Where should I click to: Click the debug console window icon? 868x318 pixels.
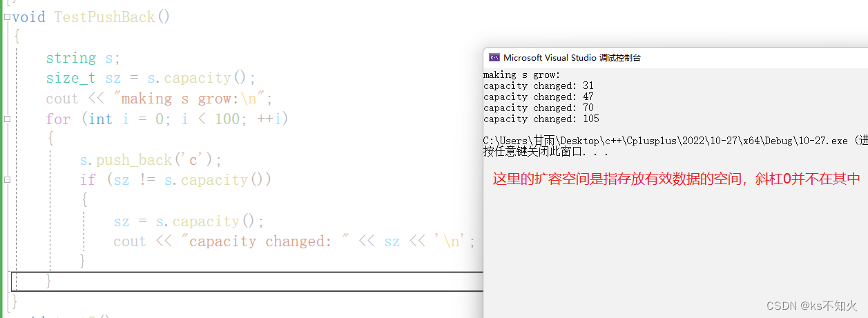click(494, 58)
